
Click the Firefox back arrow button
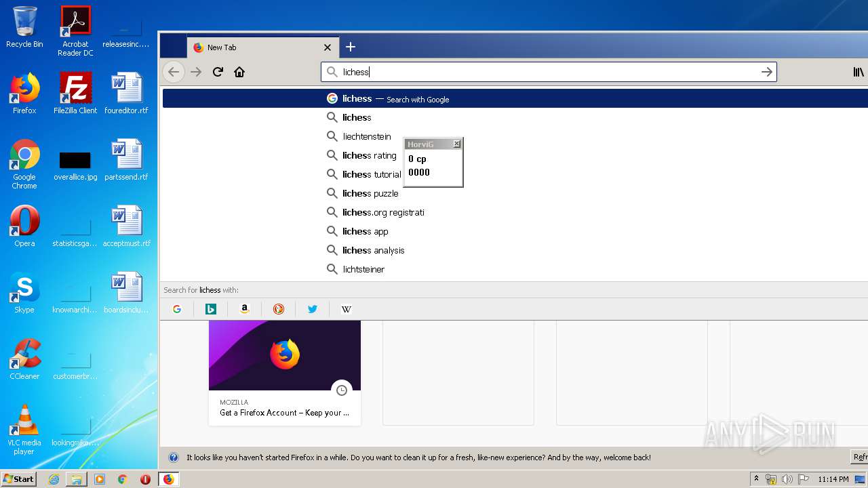click(x=174, y=72)
